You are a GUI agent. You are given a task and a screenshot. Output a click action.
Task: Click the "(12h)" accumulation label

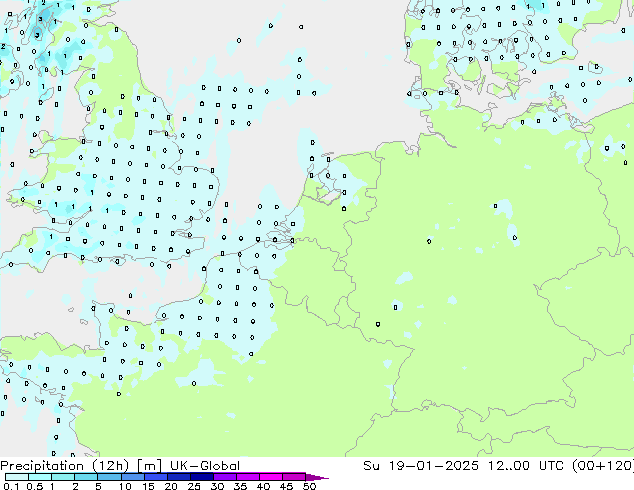[111, 466]
